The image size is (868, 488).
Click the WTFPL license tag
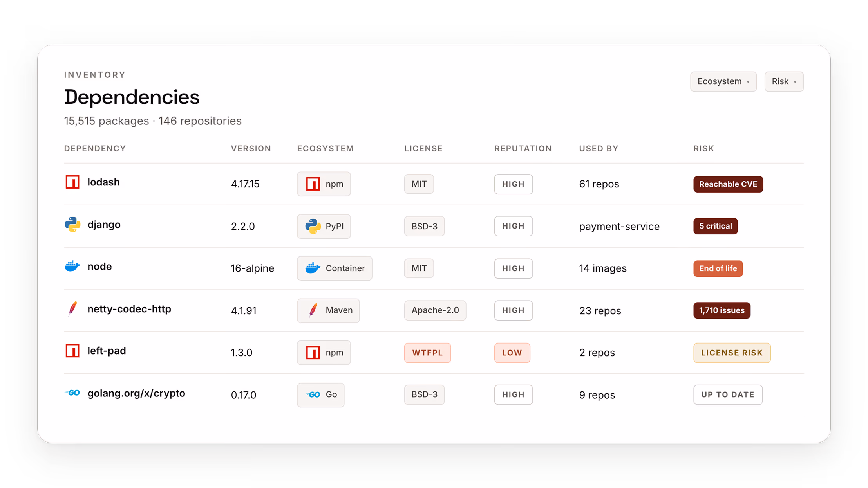(427, 353)
